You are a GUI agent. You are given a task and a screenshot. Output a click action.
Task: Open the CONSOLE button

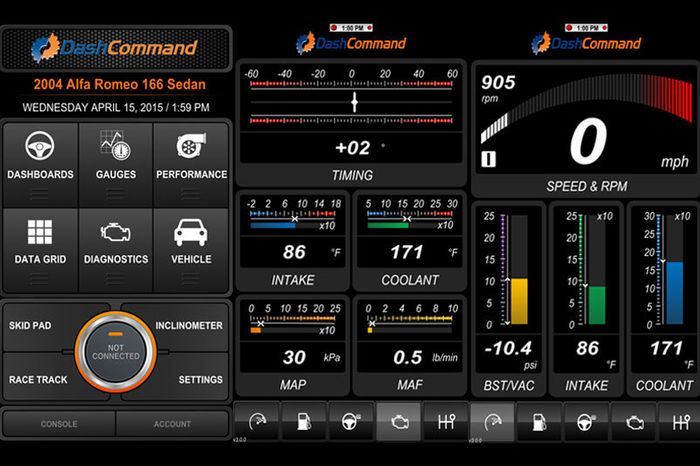pos(59,424)
